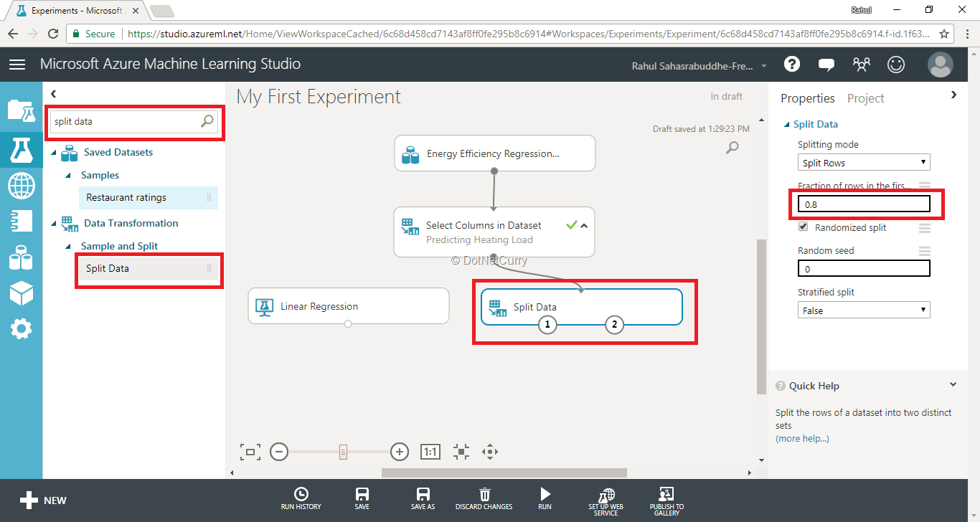Open the Experiments flask sidebar icon
Image resolution: width=980 pixels, height=522 pixels.
point(21,148)
